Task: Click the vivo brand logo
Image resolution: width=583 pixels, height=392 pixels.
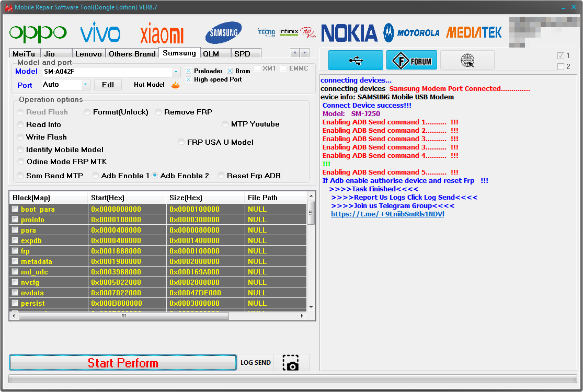Action: click(100, 32)
